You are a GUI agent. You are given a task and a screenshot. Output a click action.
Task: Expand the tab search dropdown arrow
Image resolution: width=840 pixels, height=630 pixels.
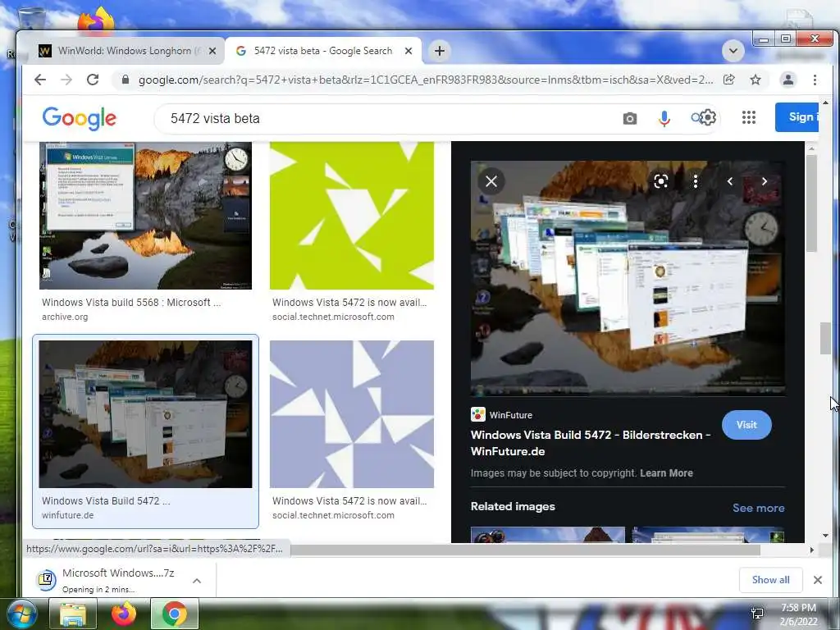pos(733,51)
